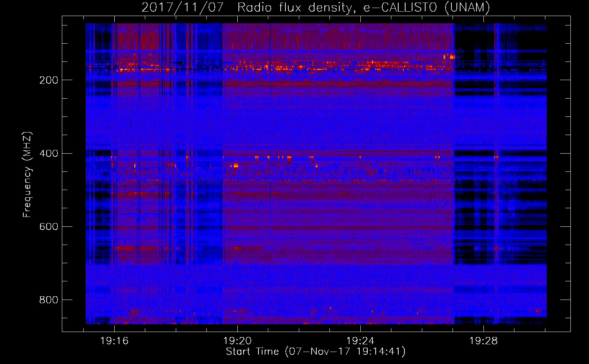Click the 19:28 time tick label
Screen dimensions: 589x364
(x=483, y=341)
